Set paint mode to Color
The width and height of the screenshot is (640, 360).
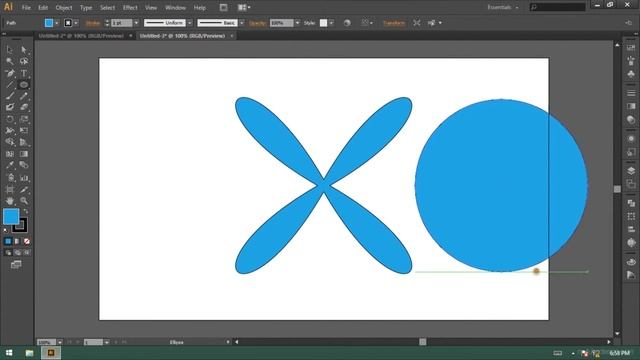click(x=8, y=241)
